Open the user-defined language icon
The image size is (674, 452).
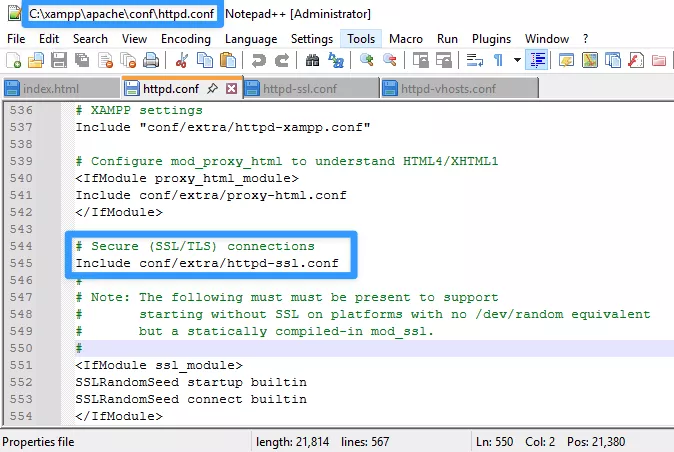click(567, 60)
